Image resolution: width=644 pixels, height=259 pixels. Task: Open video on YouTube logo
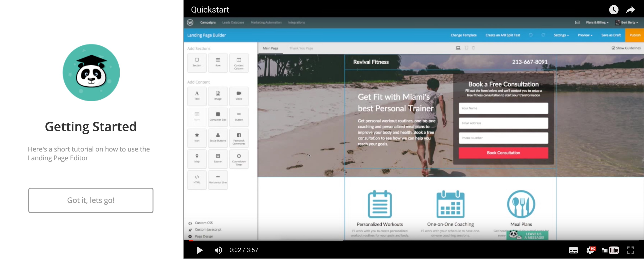[x=610, y=250]
